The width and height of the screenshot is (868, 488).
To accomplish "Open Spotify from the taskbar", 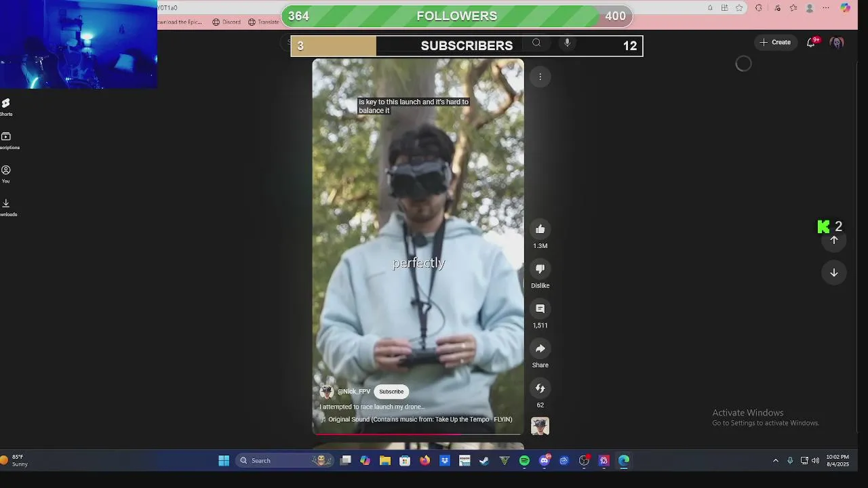I will pos(524,461).
